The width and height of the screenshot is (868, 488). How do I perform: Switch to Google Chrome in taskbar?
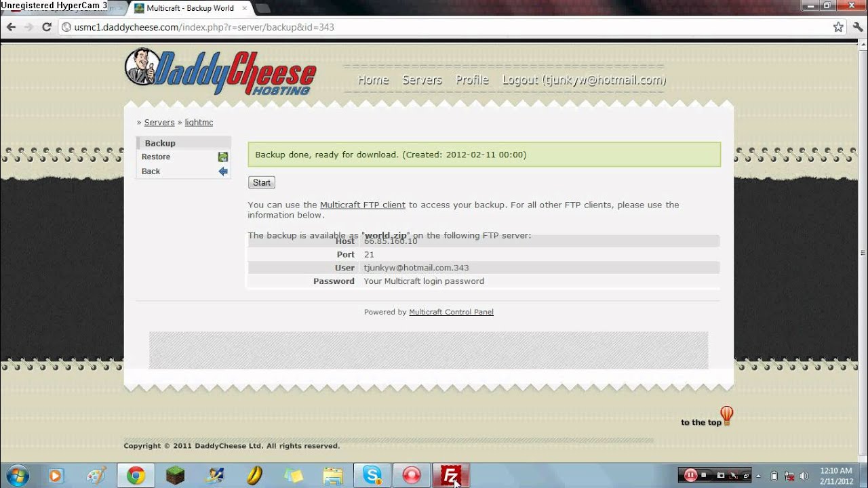136,476
